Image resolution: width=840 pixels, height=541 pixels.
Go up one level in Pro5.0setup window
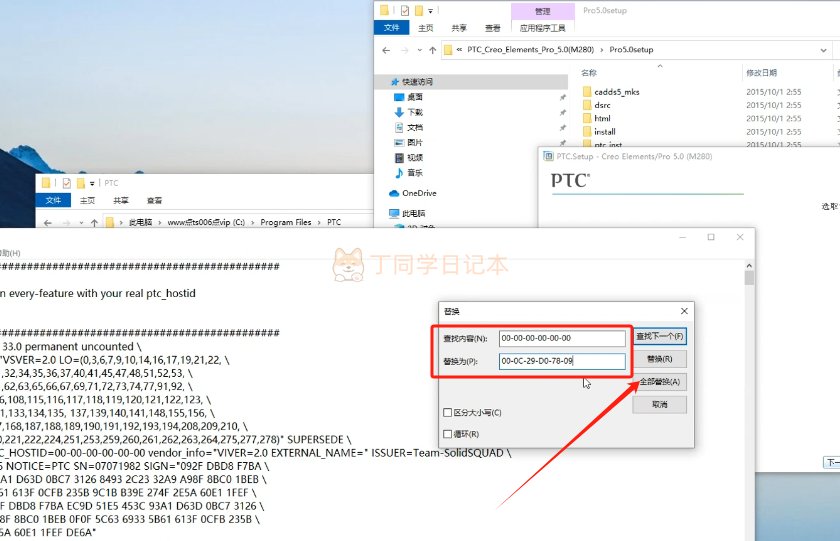pyautogui.click(x=432, y=50)
